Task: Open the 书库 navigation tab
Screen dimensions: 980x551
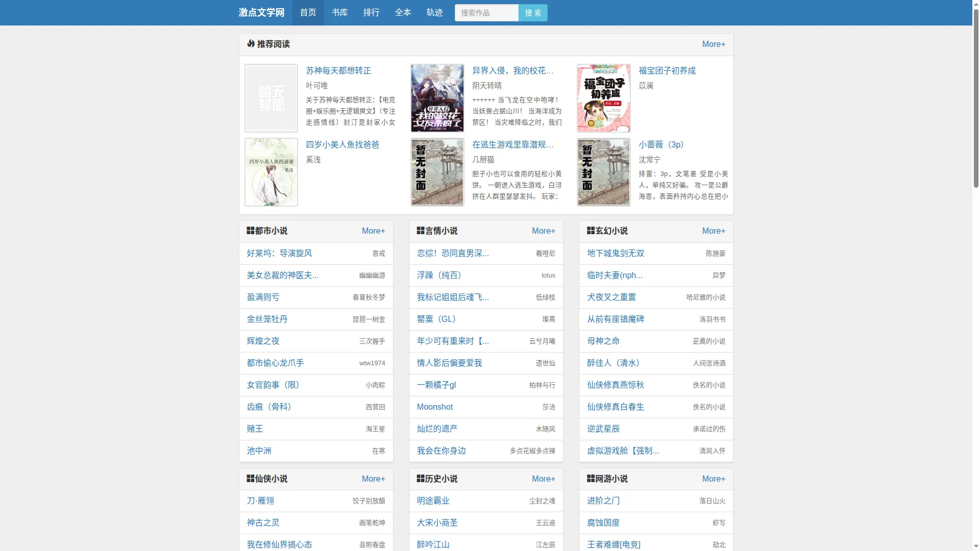Action: click(339, 12)
